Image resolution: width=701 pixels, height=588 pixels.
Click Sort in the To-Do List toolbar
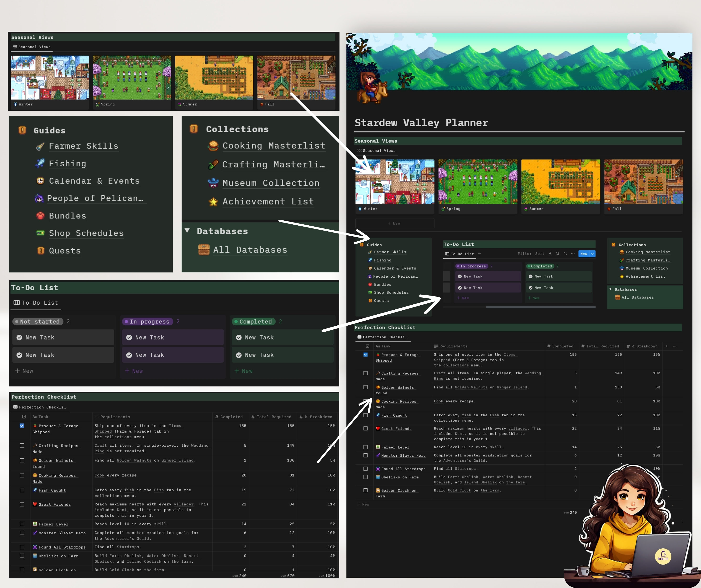540,254
